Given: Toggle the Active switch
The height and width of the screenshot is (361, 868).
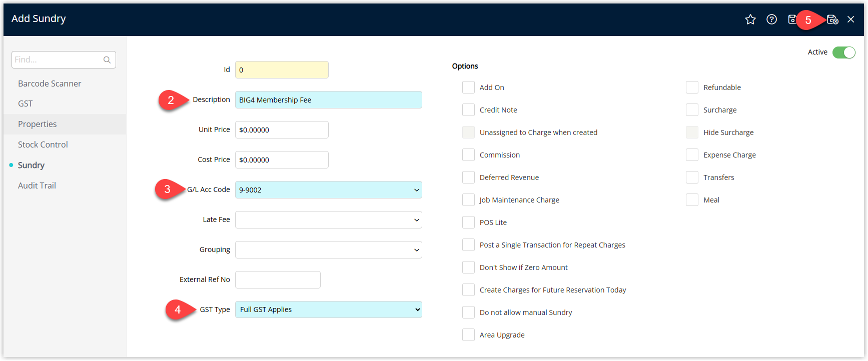Looking at the screenshot, I should tap(844, 52).
